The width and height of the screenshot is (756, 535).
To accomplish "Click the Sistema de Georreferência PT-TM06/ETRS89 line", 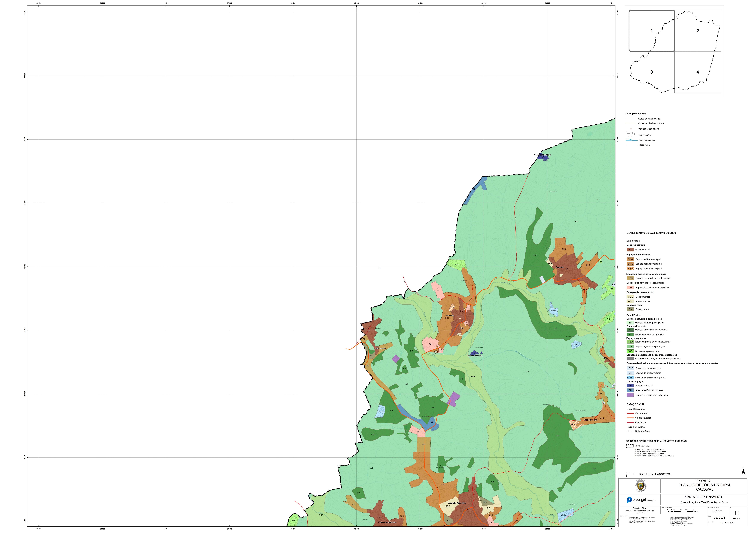I will pyautogui.click(x=682, y=517).
